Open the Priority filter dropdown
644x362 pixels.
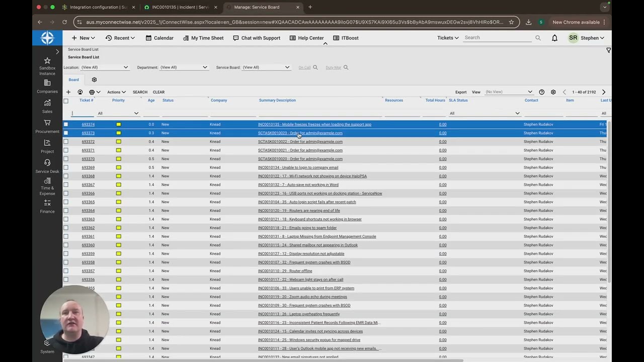118,113
